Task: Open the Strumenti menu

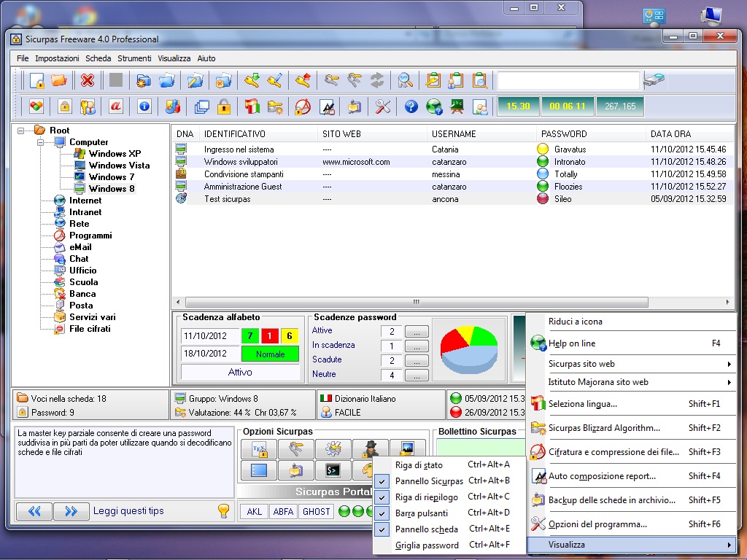Action: [x=134, y=58]
